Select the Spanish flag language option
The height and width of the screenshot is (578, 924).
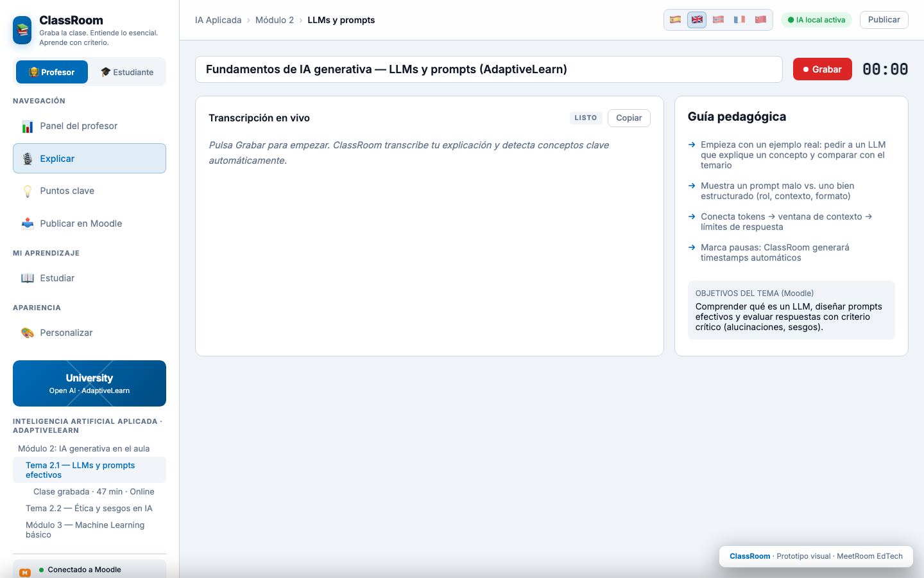click(676, 20)
